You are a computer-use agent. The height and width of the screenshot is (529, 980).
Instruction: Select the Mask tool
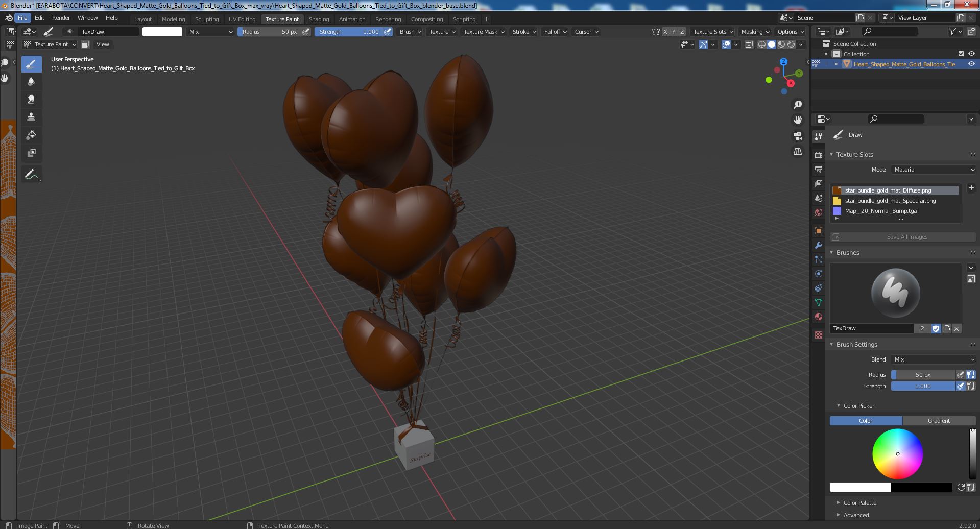click(31, 153)
